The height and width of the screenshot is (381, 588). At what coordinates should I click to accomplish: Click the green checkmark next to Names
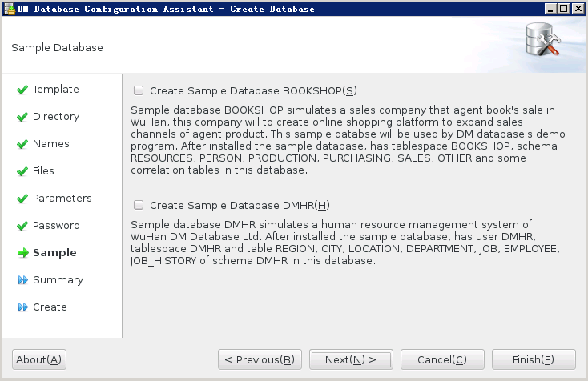point(22,144)
